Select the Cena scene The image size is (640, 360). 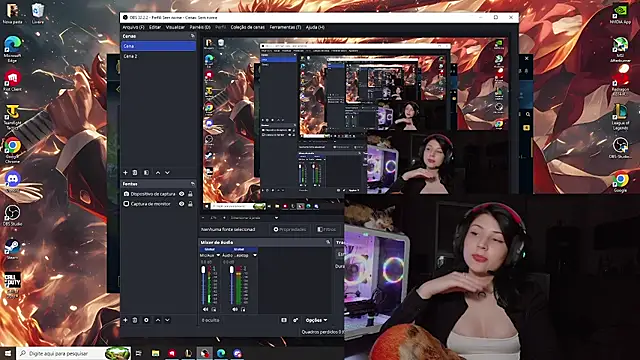(x=158, y=46)
